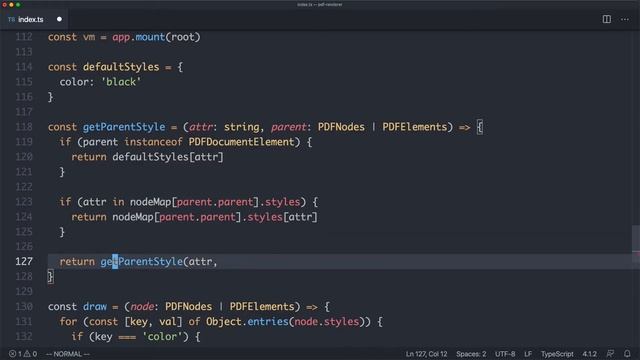Click 'getParentStyle' call on line 127
640x360 pixels.
coord(142,262)
